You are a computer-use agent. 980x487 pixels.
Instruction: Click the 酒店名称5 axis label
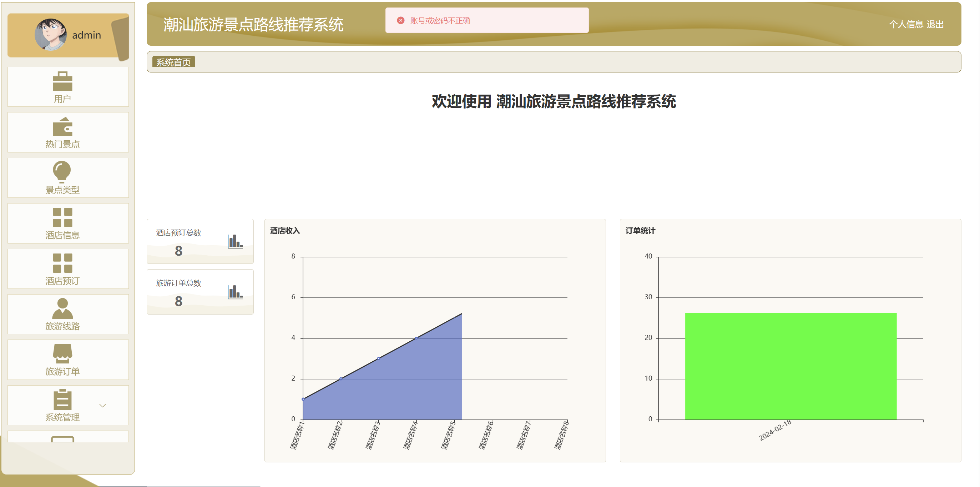[448, 435]
